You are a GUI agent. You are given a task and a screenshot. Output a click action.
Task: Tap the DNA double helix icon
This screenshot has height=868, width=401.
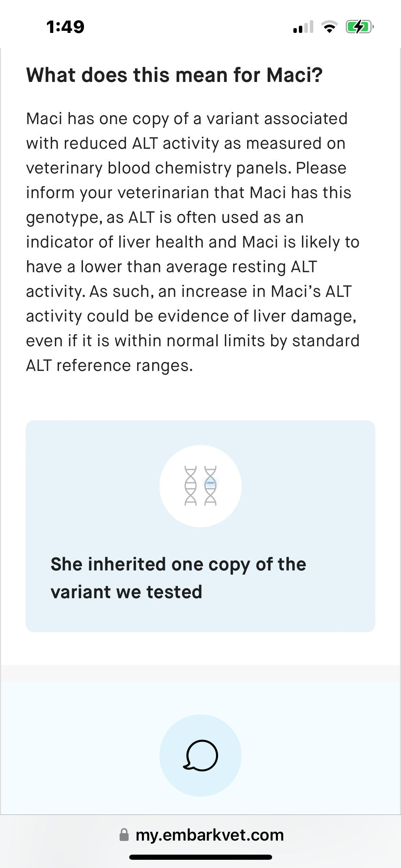pos(200,485)
